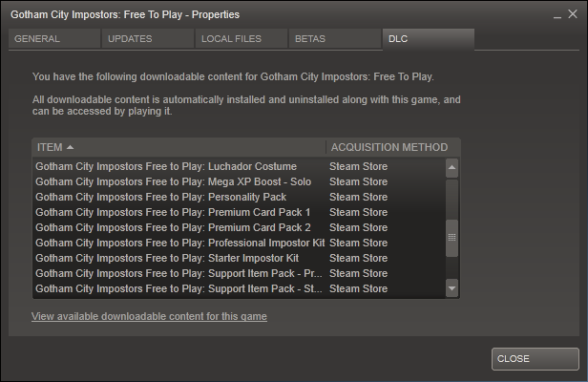Image resolution: width=588 pixels, height=382 pixels.
Task: Select the BETAS tab
Action: [x=335, y=38]
